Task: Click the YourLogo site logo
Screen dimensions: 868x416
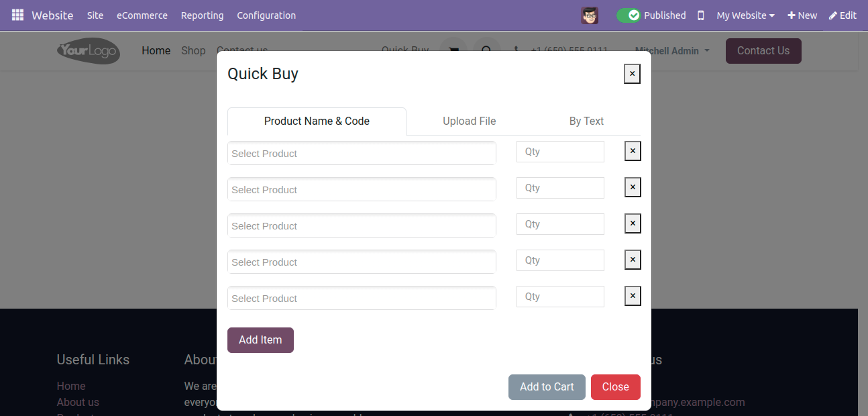Action: (89, 51)
